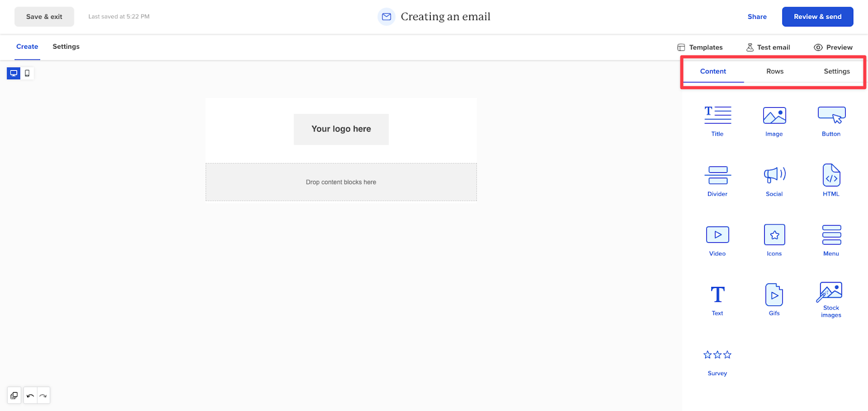868x411 pixels.
Task: Switch to the Rows tab
Action: tap(774, 71)
